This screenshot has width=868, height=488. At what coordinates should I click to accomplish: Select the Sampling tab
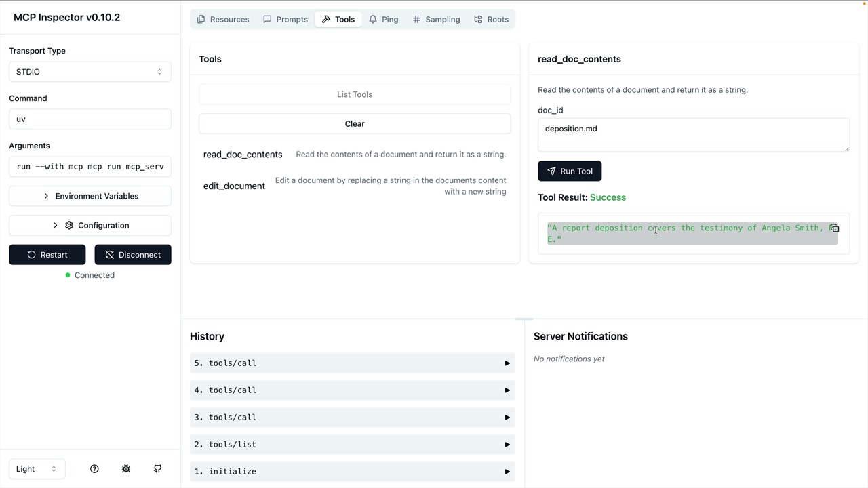click(436, 20)
